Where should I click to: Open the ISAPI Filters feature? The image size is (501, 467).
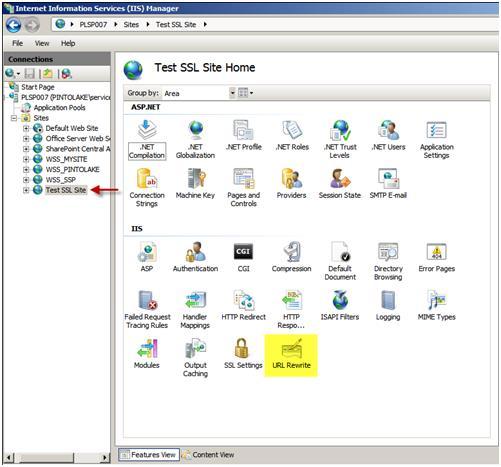pos(340,305)
